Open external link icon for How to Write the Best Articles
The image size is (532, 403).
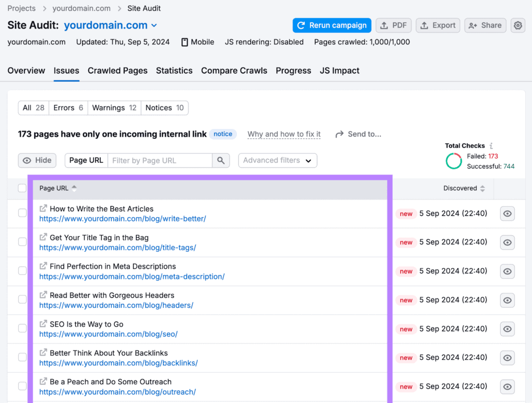(44, 209)
